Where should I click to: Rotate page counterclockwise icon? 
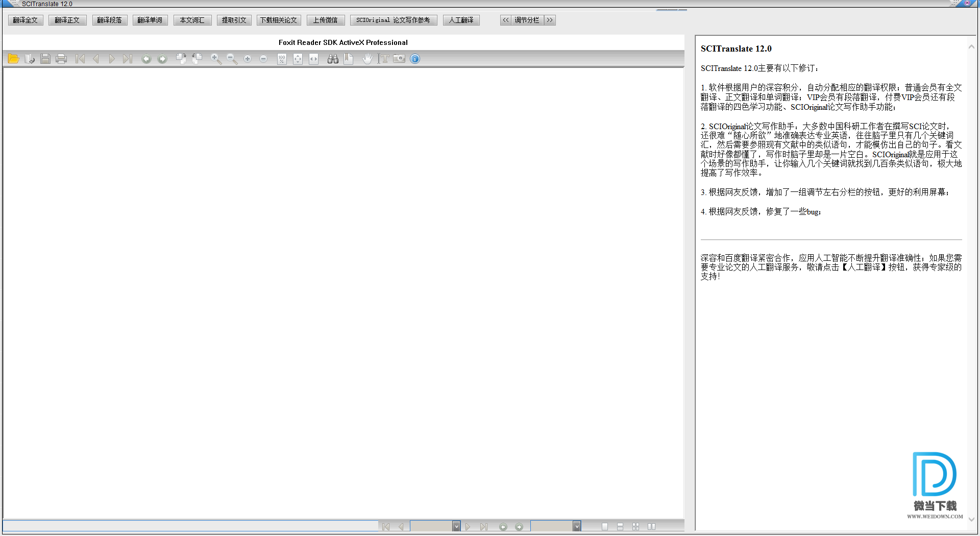pyautogui.click(x=197, y=59)
